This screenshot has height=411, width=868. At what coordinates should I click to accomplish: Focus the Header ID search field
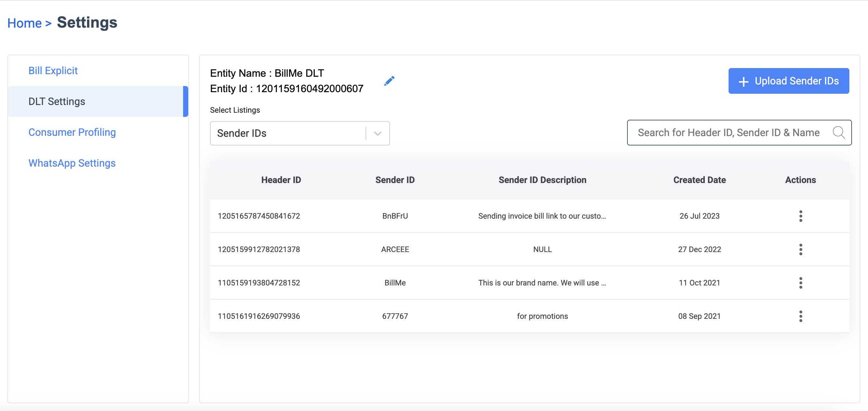[x=728, y=133]
